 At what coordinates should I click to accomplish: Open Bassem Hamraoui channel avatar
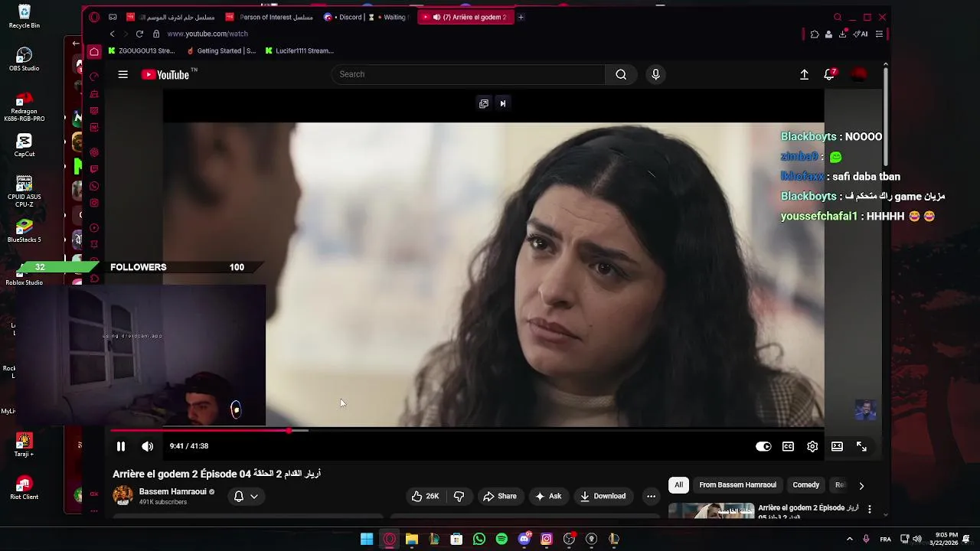click(x=122, y=496)
